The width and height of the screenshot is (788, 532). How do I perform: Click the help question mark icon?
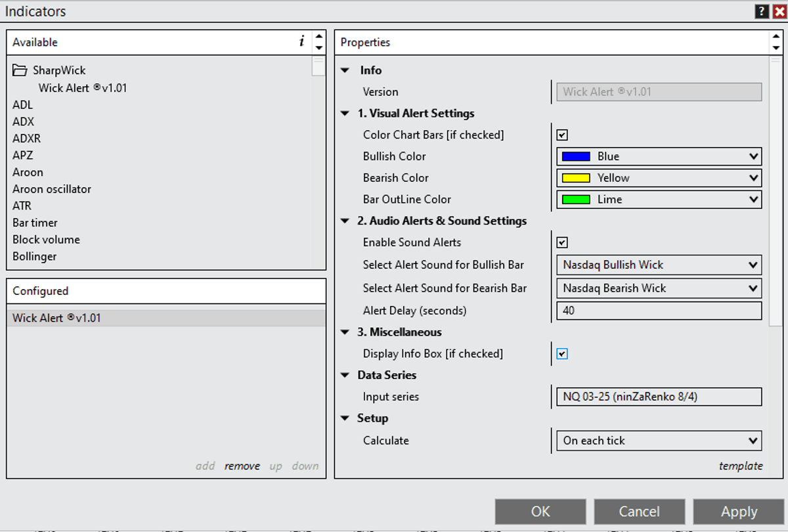tap(762, 11)
